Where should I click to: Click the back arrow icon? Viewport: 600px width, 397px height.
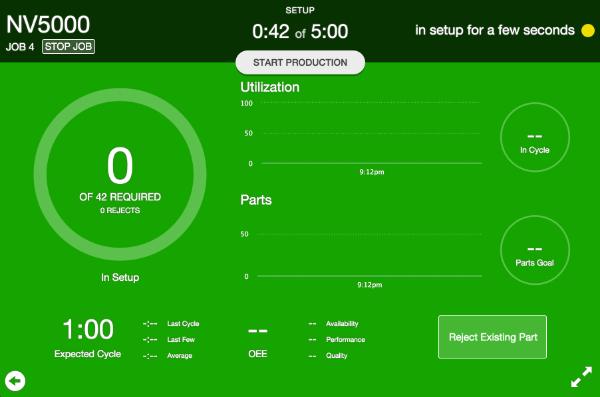(x=15, y=381)
